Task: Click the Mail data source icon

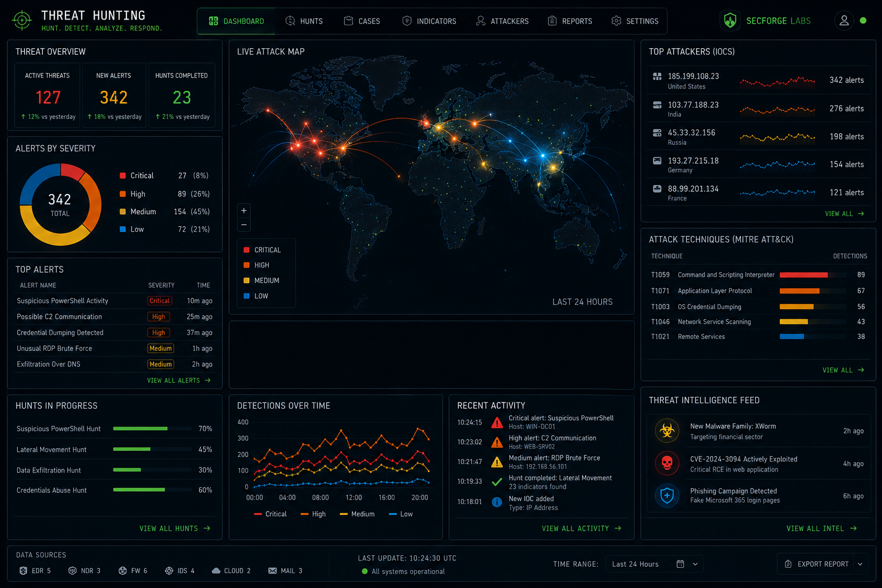Action: [272, 571]
